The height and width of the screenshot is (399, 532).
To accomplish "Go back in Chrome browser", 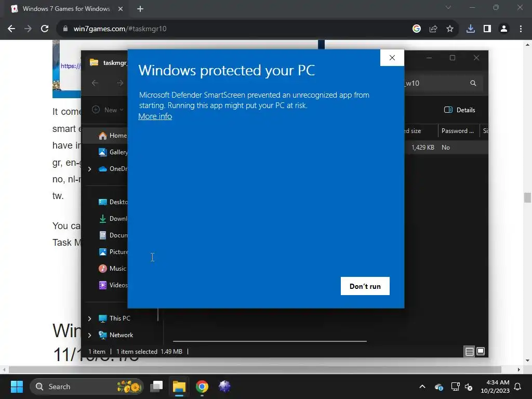I will (x=11, y=29).
